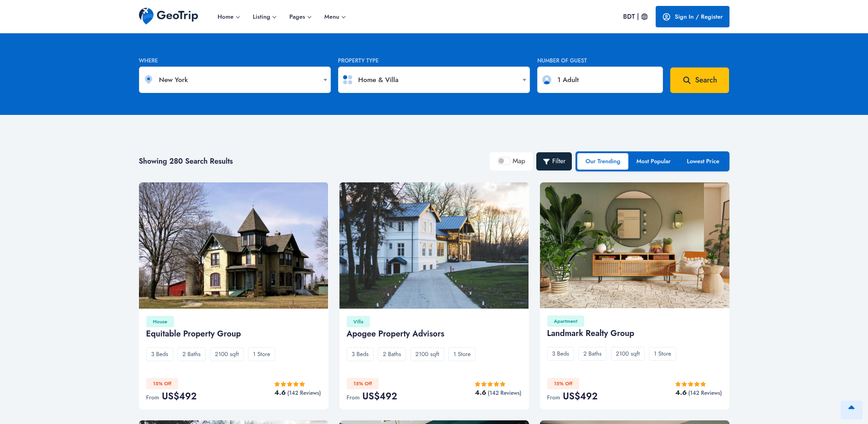The height and width of the screenshot is (424, 868).
Task: Switch to Most Popular tab
Action: pos(653,161)
